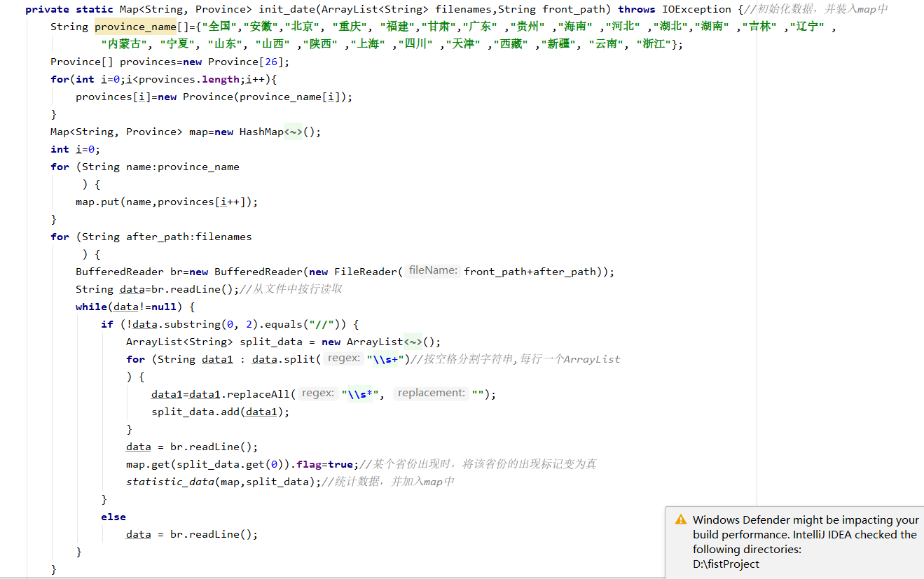924x579 pixels.
Task: Click the "海南" string literal
Action: pos(575,27)
